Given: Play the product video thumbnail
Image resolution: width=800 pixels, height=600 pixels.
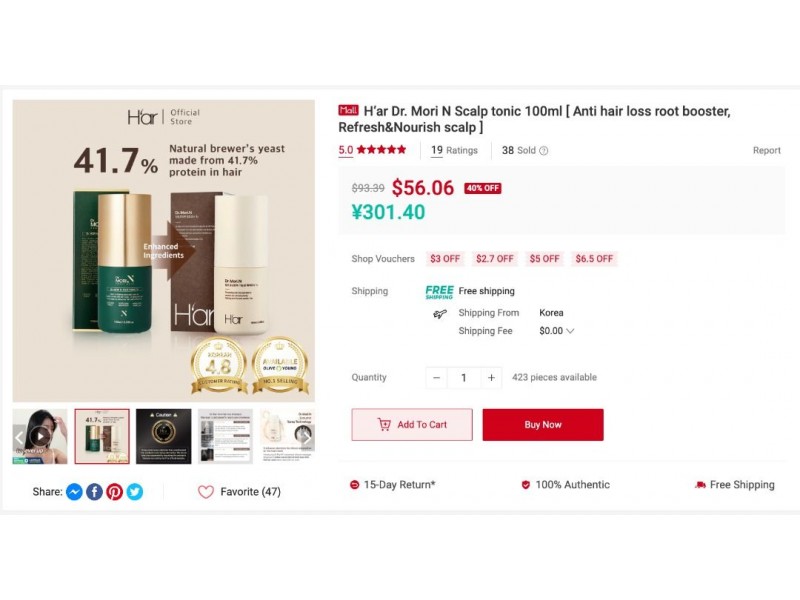Looking at the screenshot, I should pos(40,436).
